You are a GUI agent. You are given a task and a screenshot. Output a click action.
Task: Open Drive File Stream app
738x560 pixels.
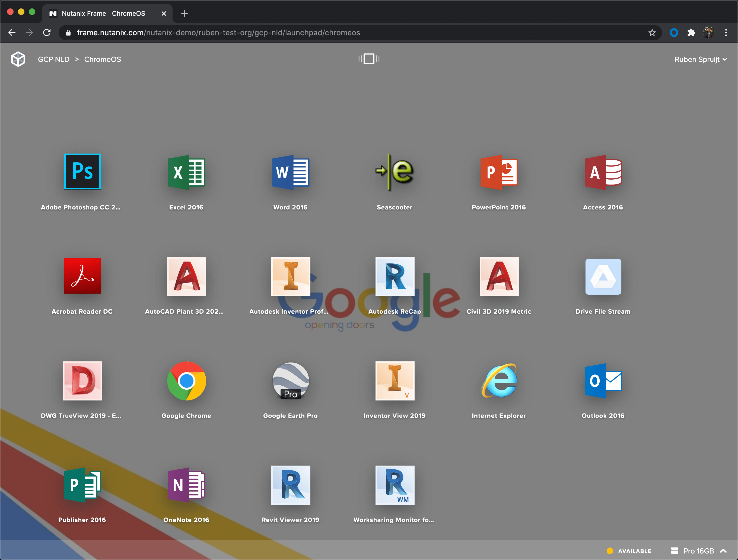coord(603,276)
